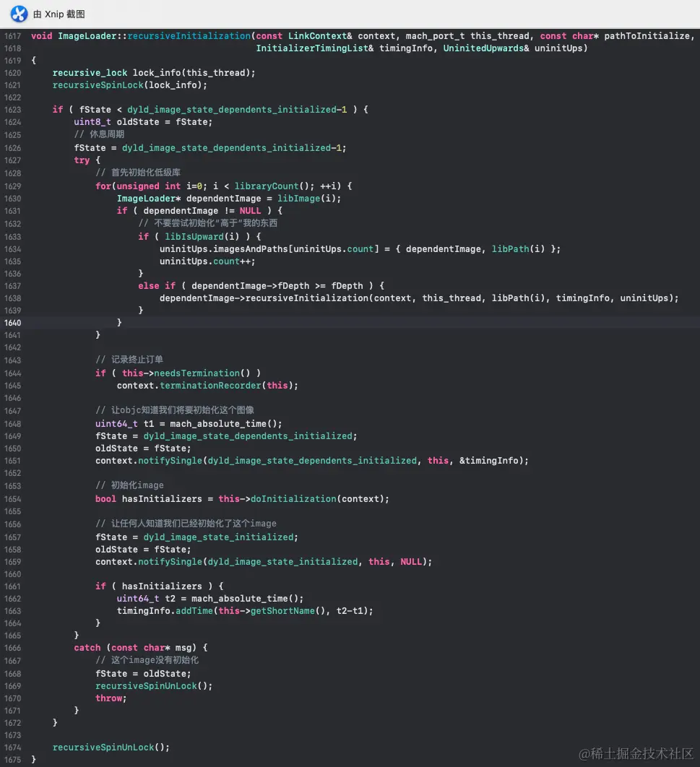Click 'notifySingle' on line 1651
The height and width of the screenshot is (767, 700).
pos(170,461)
